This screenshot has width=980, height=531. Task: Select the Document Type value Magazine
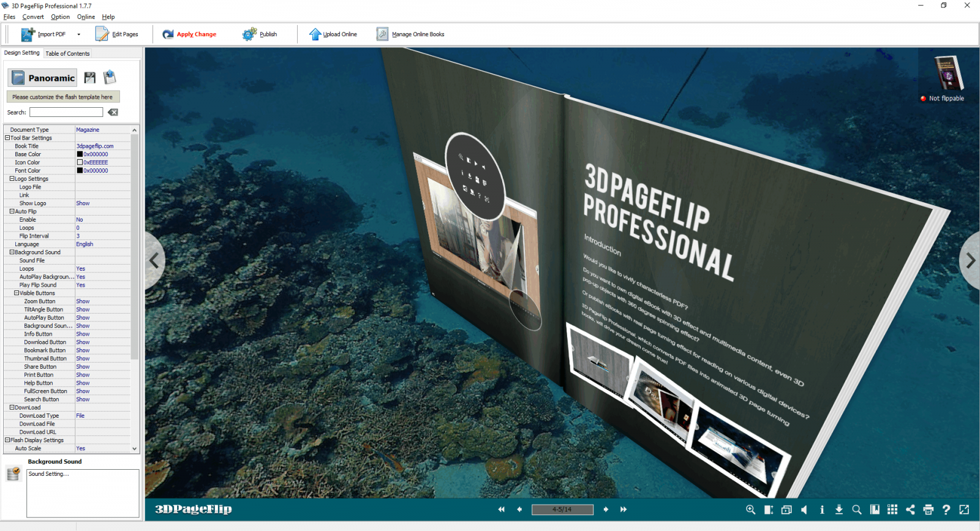(88, 130)
